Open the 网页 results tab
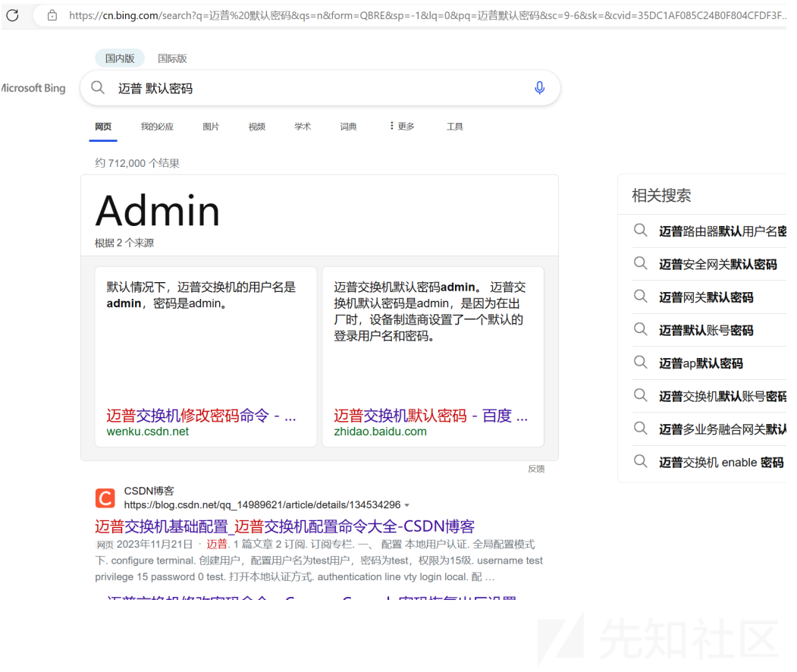This screenshot has width=797, height=672. tap(103, 127)
